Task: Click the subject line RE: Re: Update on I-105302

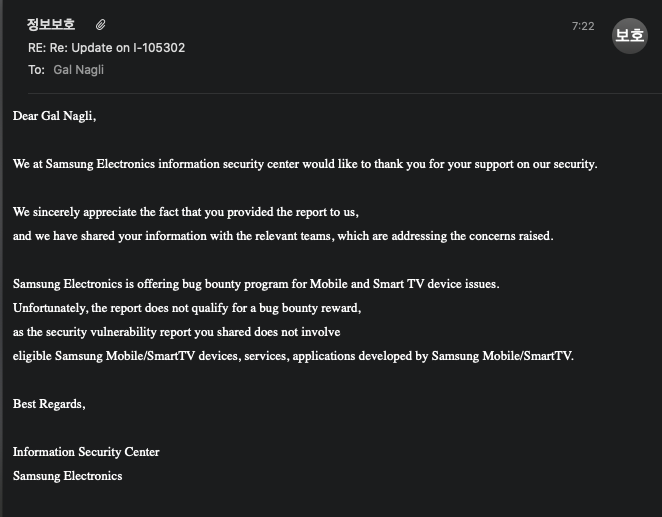Action: pos(106,48)
